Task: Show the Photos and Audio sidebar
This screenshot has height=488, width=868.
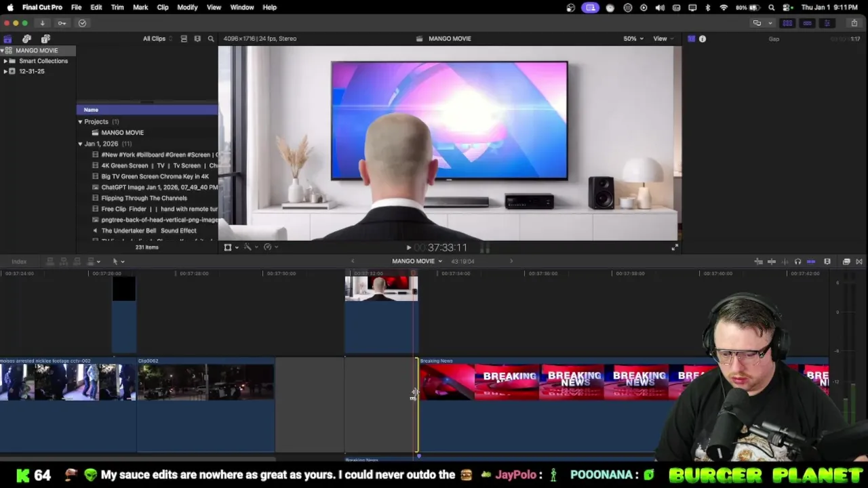Action: click(26, 39)
